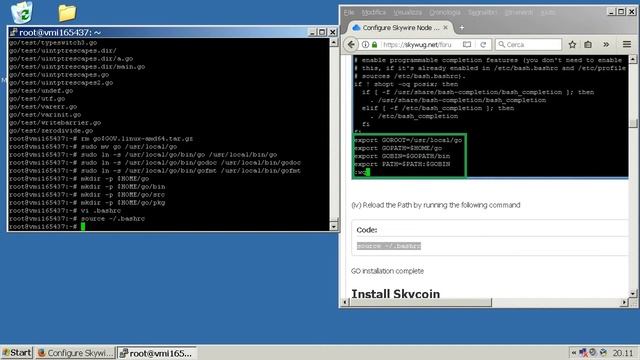Show hidden tray icons arrow

pyautogui.click(x=573, y=352)
